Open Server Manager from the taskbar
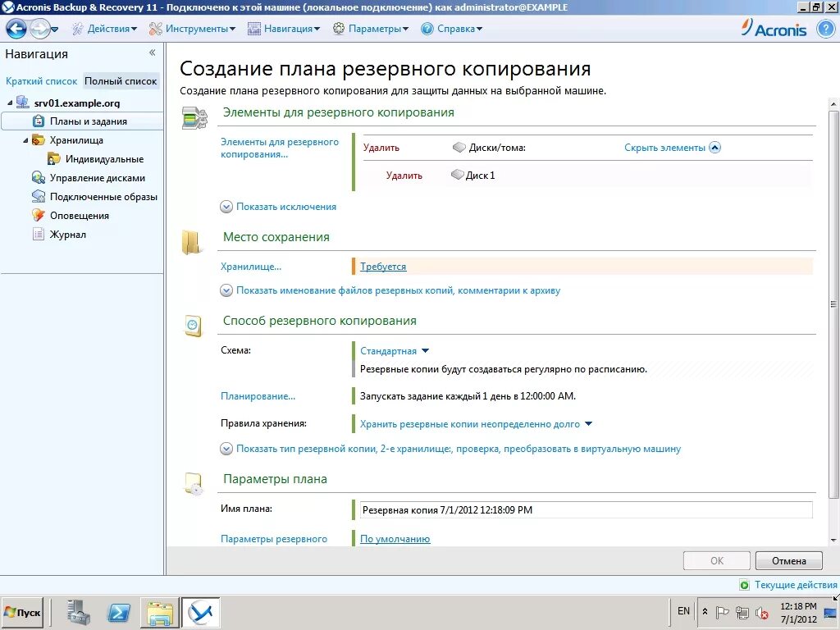840x630 pixels. point(78,612)
